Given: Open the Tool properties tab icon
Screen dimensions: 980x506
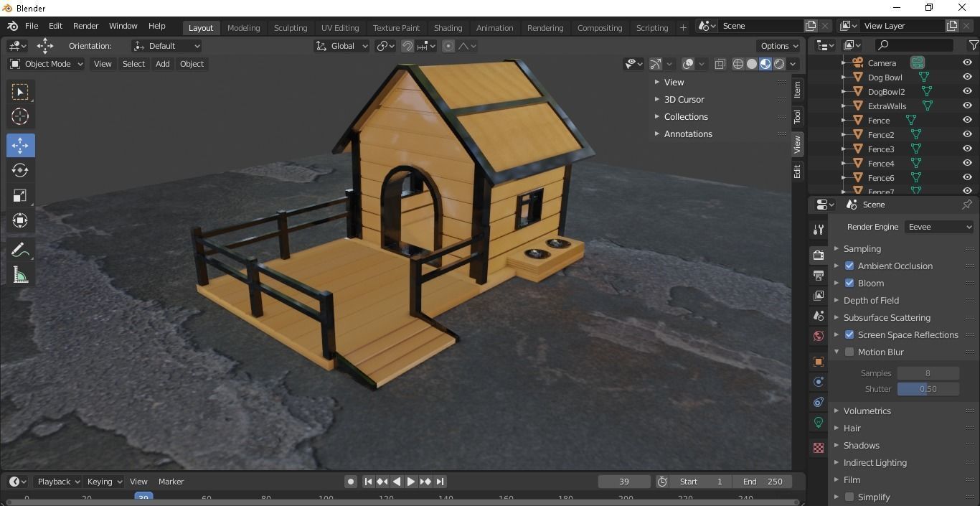Looking at the screenshot, I should [x=819, y=230].
